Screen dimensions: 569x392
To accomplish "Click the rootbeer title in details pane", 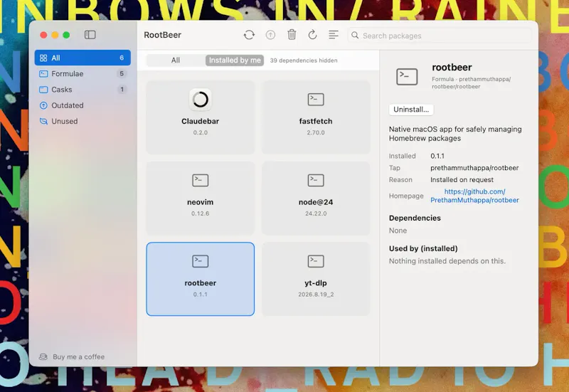I will point(452,67).
